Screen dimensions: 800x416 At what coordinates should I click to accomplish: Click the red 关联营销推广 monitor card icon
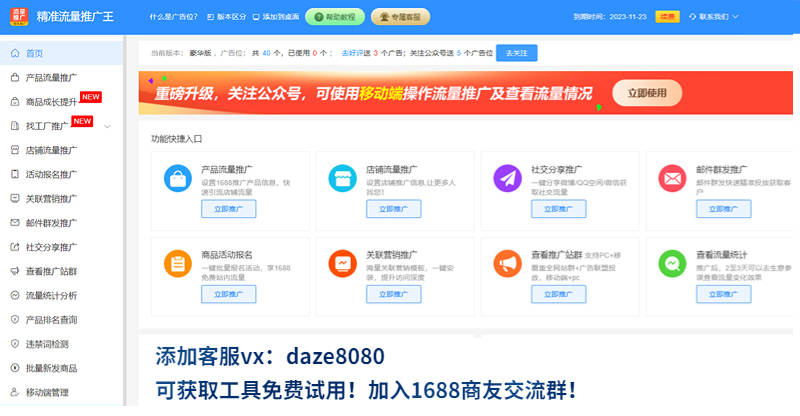coord(342,264)
